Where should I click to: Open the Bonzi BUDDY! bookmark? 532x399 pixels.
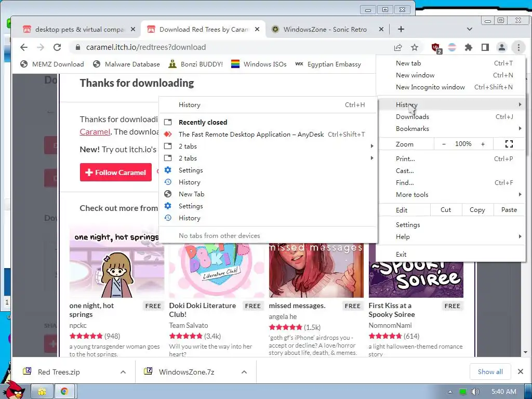tap(196, 64)
